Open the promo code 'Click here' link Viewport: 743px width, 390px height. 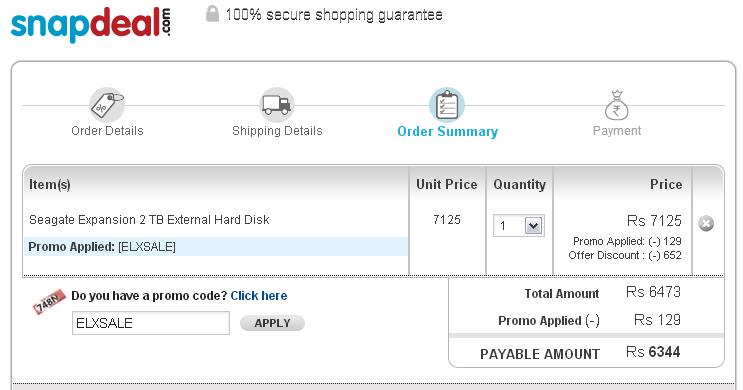click(259, 296)
